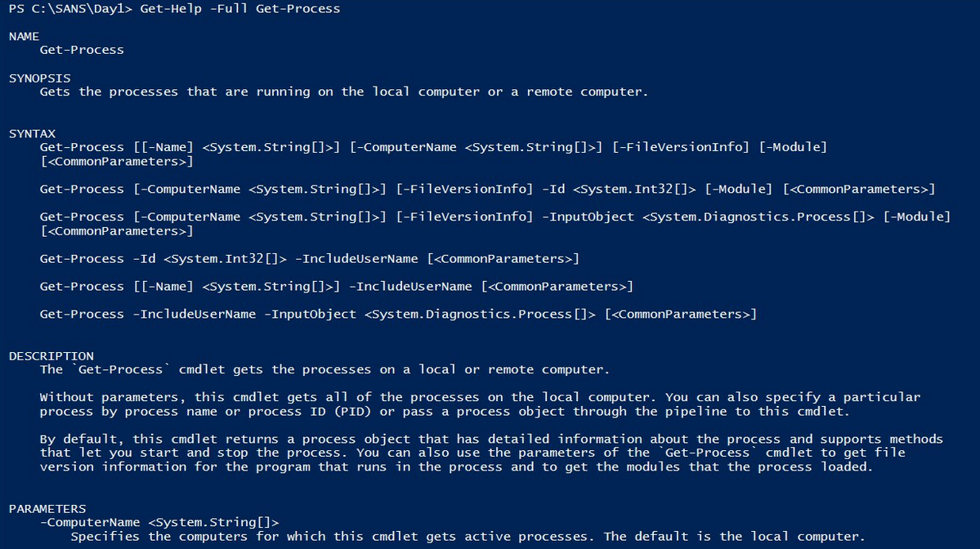Click -IncludeUserName in the Get-Process -Id syntax line

[356, 259]
